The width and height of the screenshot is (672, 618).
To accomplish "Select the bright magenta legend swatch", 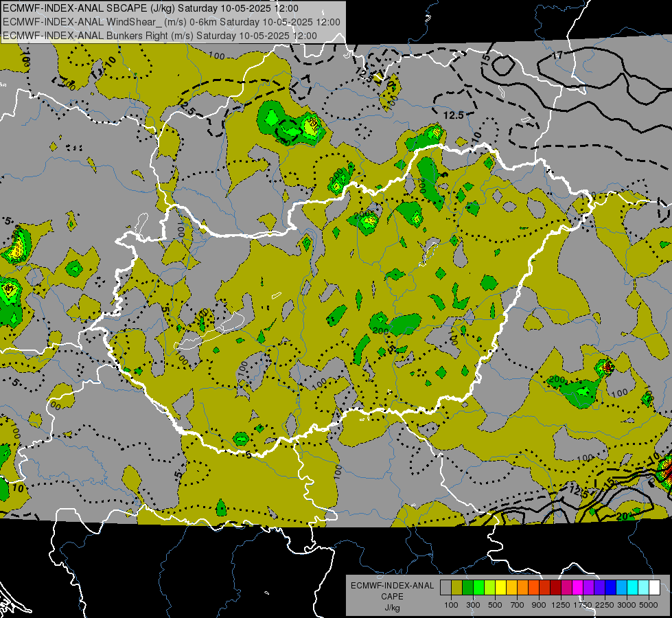I will [578, 587].
